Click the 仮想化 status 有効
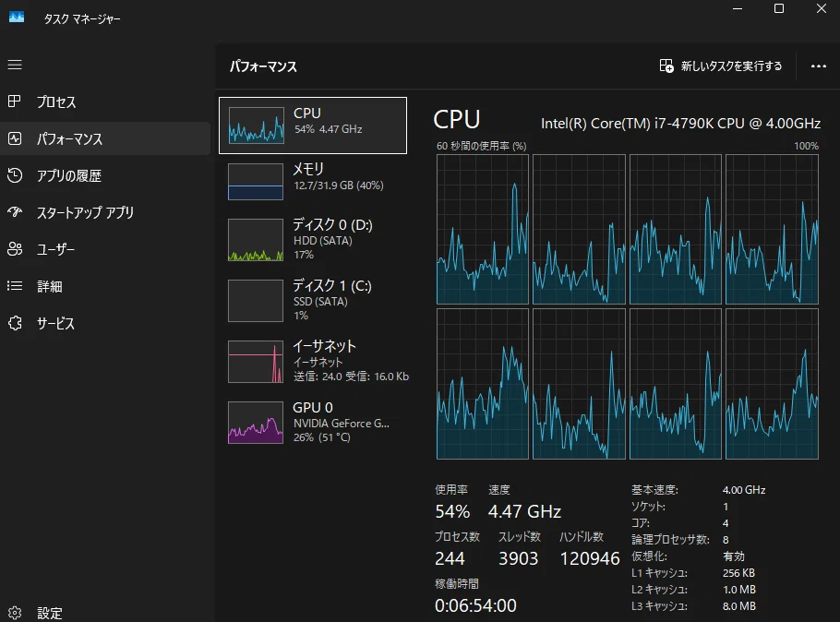This screenshot has width=840, height=622. coord(734,556)
